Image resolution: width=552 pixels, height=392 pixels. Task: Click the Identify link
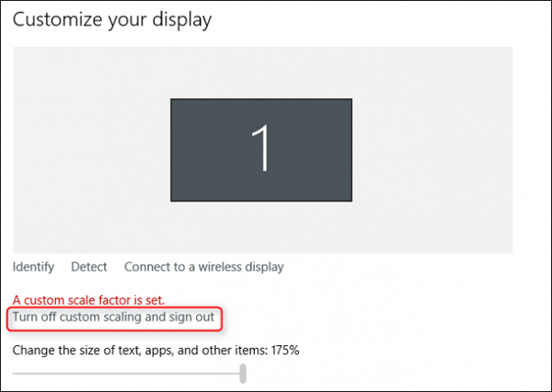[x=33, y=267]
